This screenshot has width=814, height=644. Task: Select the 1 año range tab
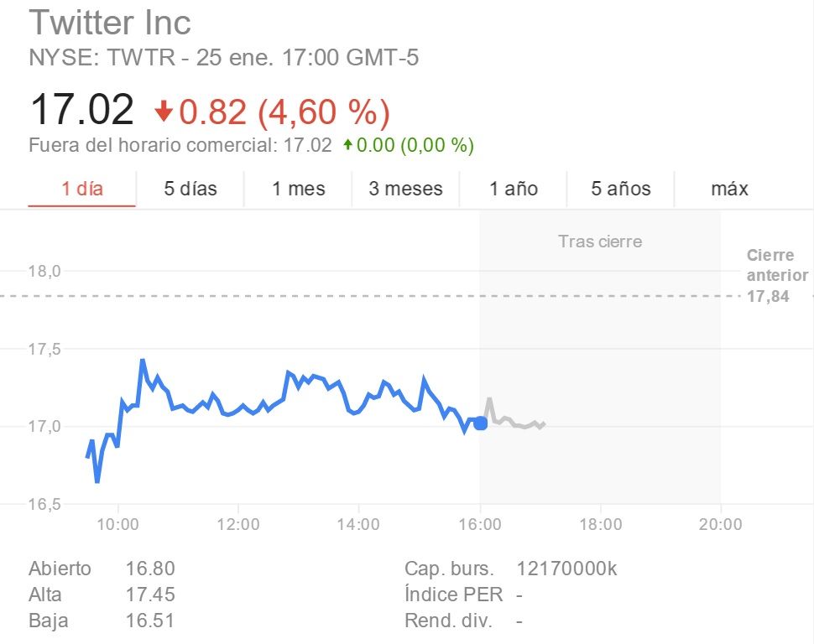coord(514,189)
